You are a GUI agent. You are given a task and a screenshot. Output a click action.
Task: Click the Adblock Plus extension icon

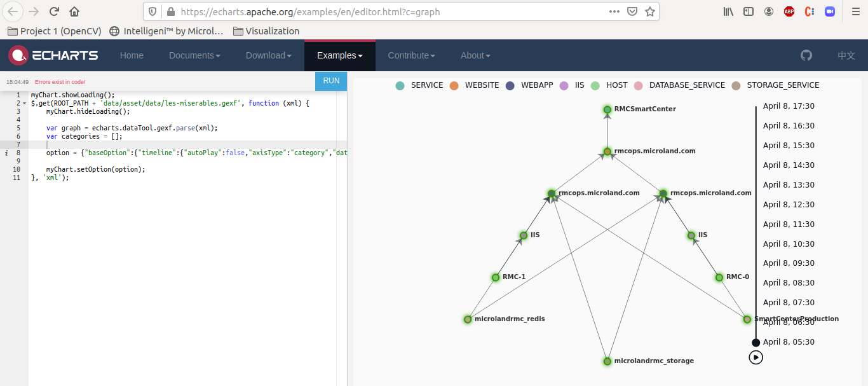(789, 11)
